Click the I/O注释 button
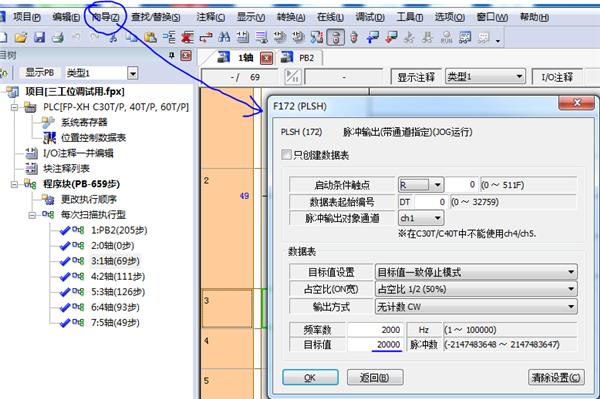The width and height of the screenshot is (600, 399). click(557, 77)
